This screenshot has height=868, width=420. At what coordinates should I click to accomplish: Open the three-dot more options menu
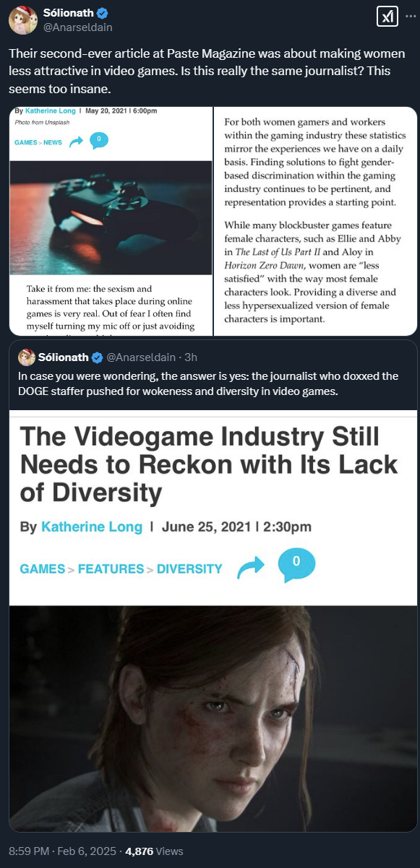[x=409, y=17]
